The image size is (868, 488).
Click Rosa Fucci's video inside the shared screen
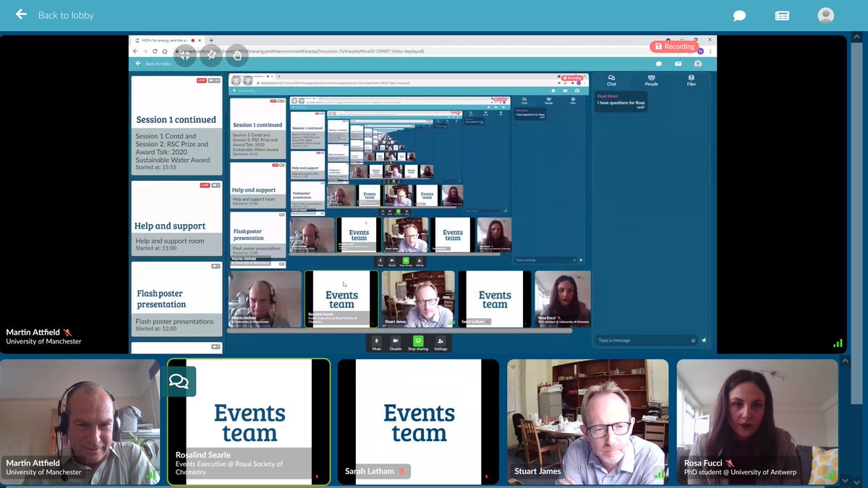click(563, 299)
